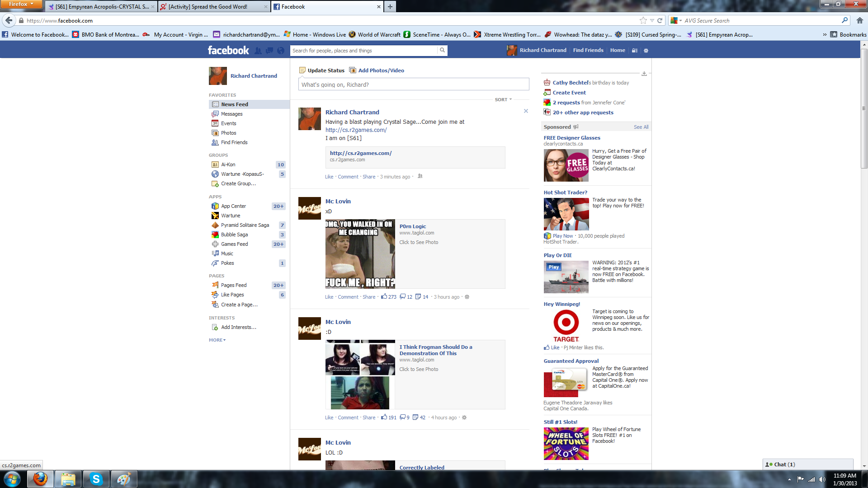Hide Richard Chartrand's post with X
The height and width of the screenshot is (488, 868).
[x=526, y=111]
